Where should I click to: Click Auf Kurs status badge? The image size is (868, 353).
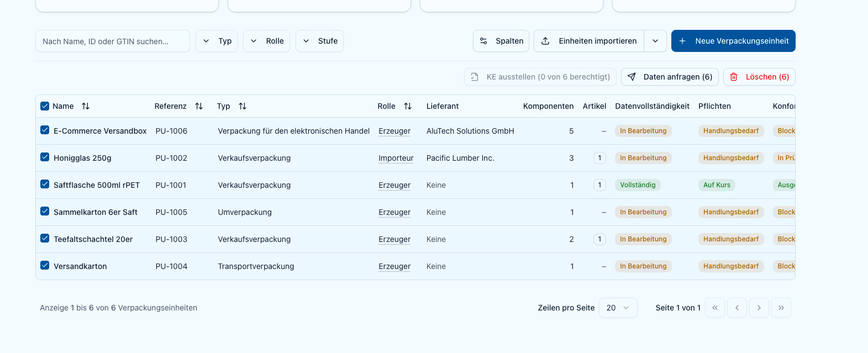pos(717,185)
